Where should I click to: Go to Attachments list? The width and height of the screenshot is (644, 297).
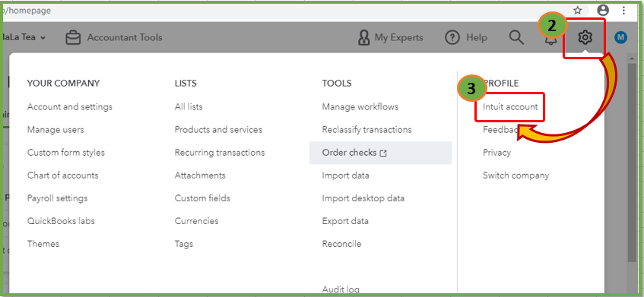(x=200, y=175)
